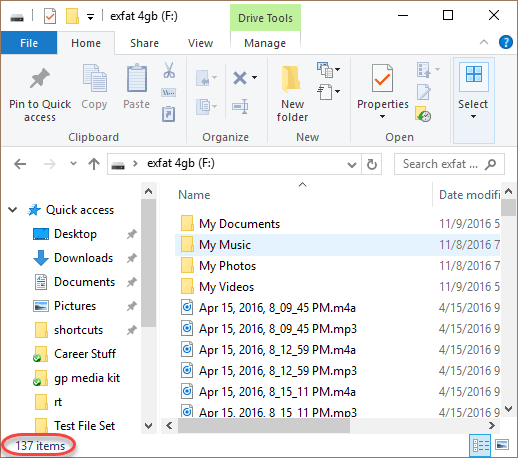Open the Properties dropdown arrow
This screenshot has width=518, height=458.
tap(382, 117)
